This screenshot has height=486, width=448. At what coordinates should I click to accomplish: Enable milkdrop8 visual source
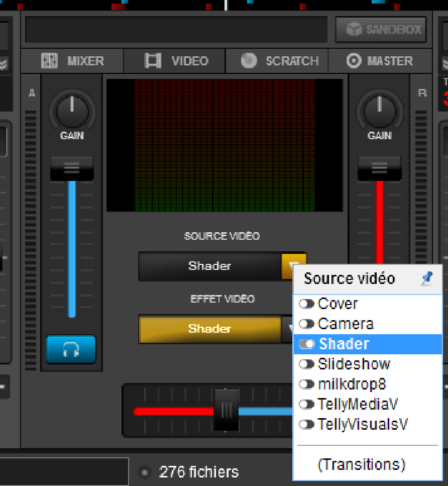tap(307, 384)
